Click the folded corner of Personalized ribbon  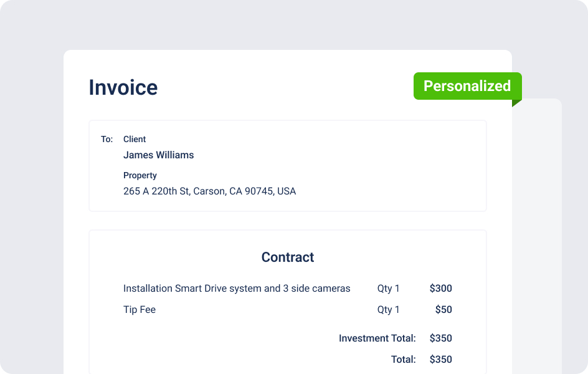tap(516, 103)
